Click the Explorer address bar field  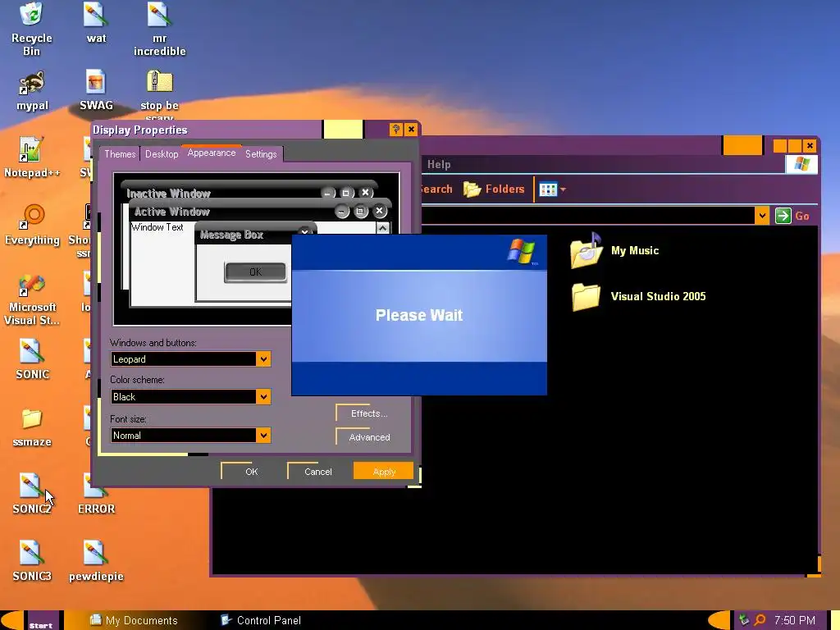[587, 216]
